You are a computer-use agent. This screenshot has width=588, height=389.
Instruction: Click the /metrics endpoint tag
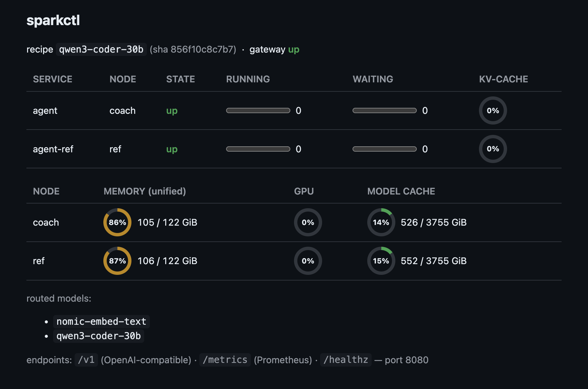225,360
